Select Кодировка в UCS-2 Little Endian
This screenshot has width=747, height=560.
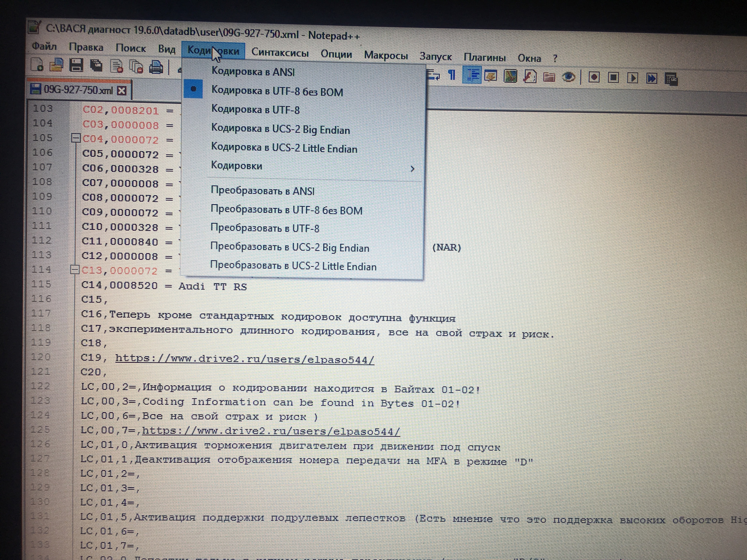pos(304,148)
